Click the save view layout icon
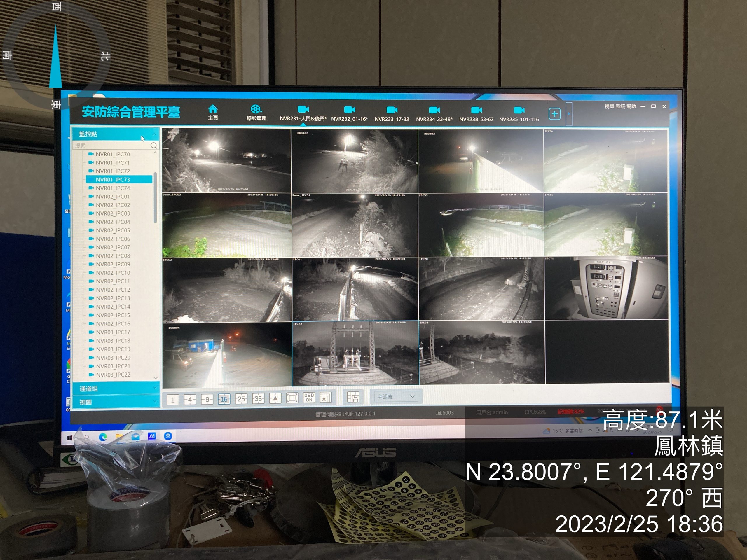Screen dimensions: 747x560 pyautogui.click(x=353, y=397)
